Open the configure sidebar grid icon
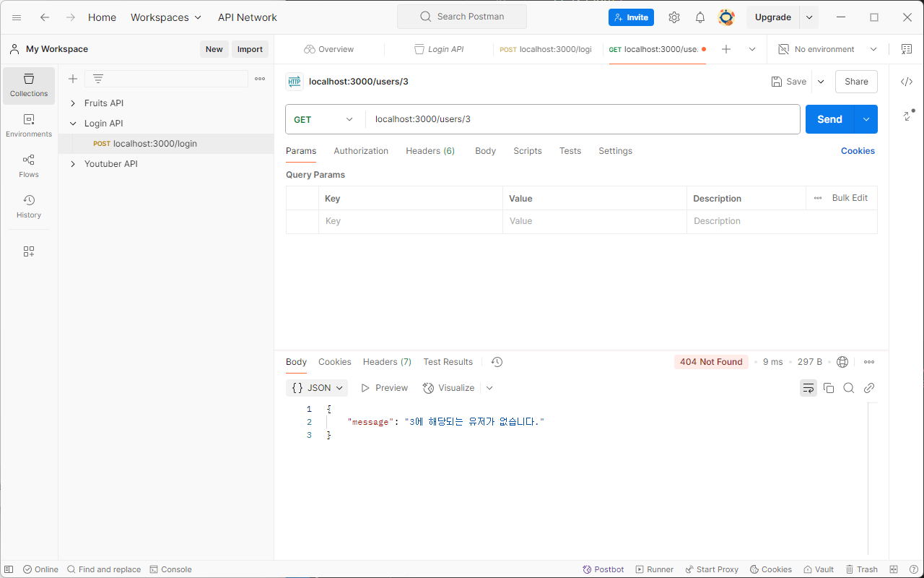924x578 pixels. tap(29, 251)
